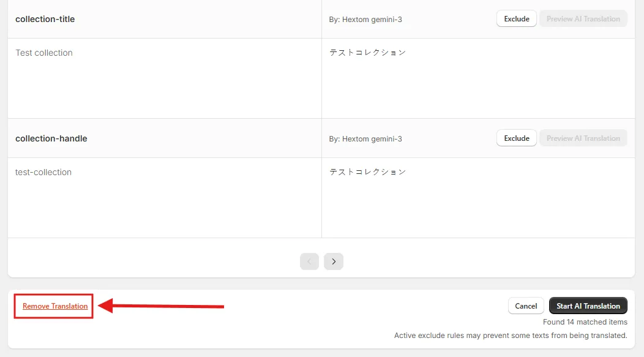This screenshot has height=357, width=644.
Task: Preview AI Translation for collection-handle
Action: coord(583,138)
